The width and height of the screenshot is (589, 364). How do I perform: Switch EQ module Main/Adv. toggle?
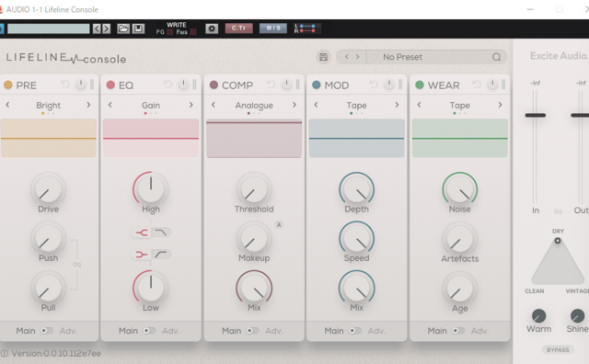pos(149,331)
